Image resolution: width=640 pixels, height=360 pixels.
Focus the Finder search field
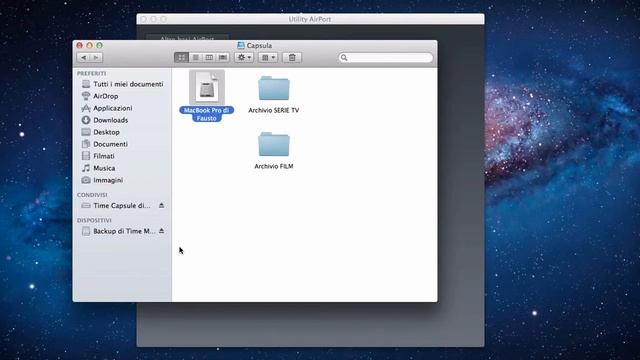[x=386, y=58]
